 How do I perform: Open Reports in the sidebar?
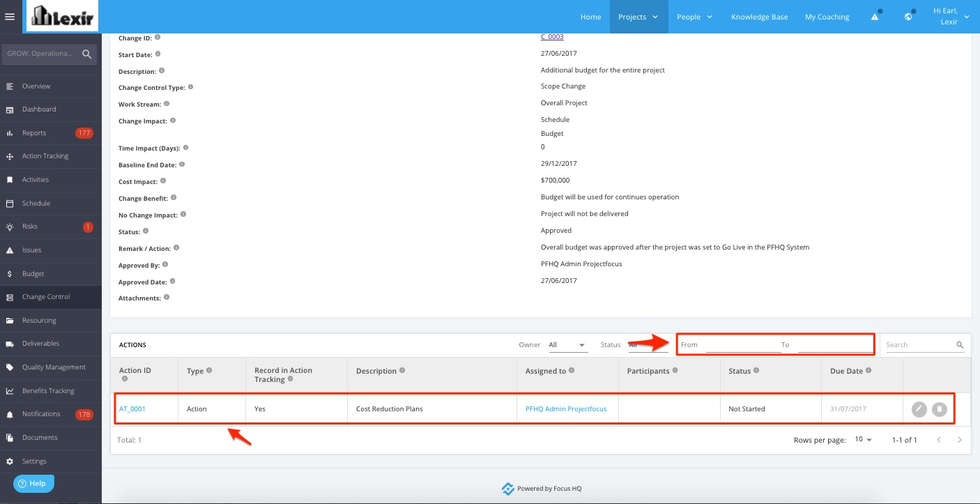(51, 133)
